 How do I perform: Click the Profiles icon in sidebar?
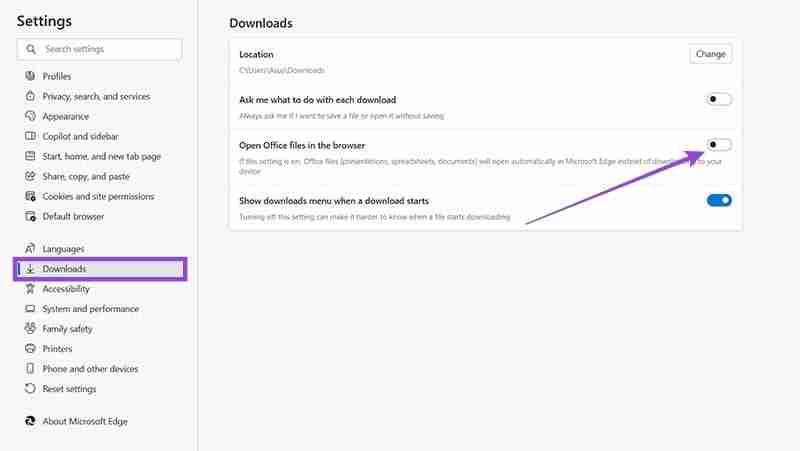pyautogui.click(x=30, y=76)
